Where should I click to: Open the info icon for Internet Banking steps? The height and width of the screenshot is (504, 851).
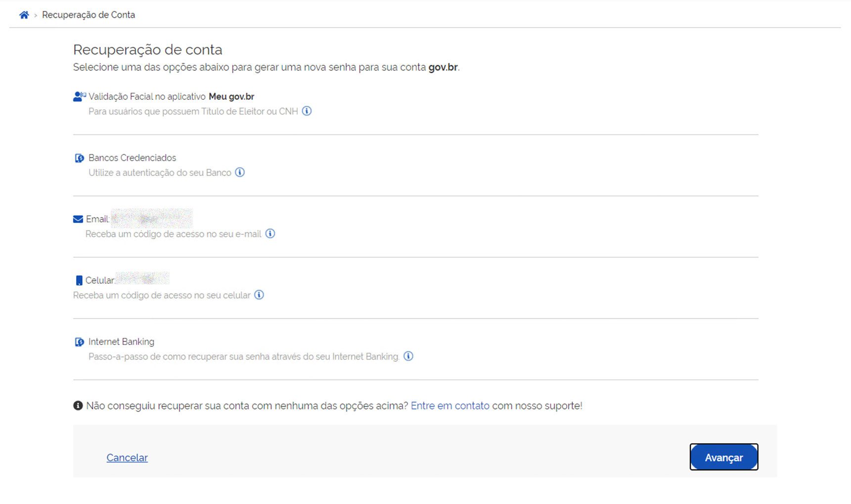click(x=408, y=356)
